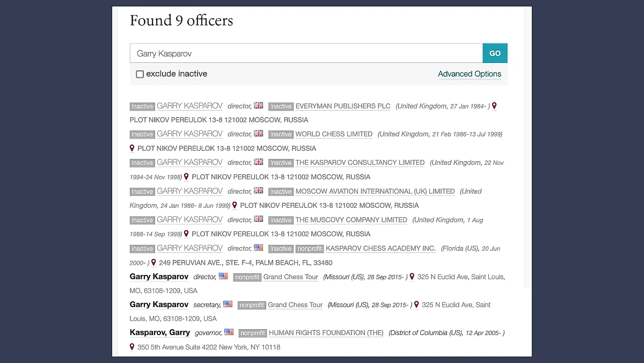Open Garry Kasparov secretary officer record
This screenshot has width=644, height=363.
click(x=159, y=304)
